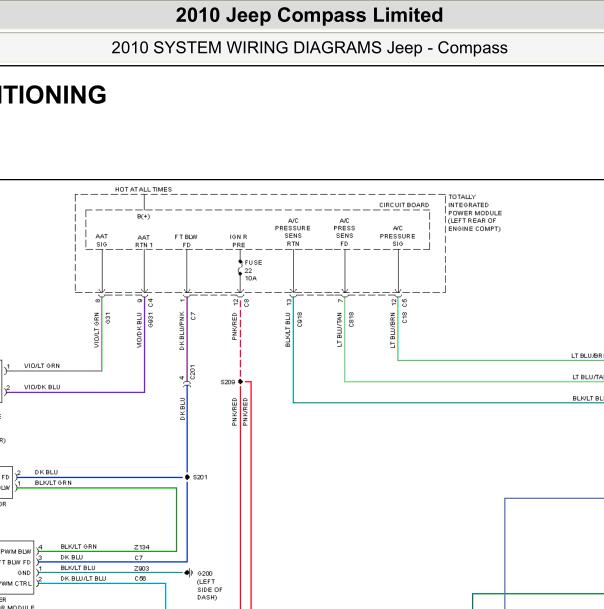604x609 pixels.
Task: Click the "PWM CTRL" module pin label
Action: pos(16,583)
